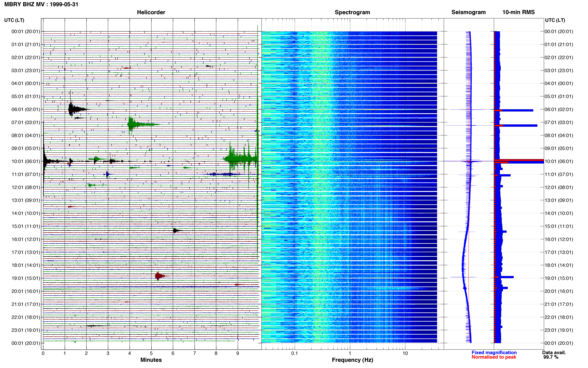
Task: Select right-axis time label 20:01 (16:01)
Action: 559,291
